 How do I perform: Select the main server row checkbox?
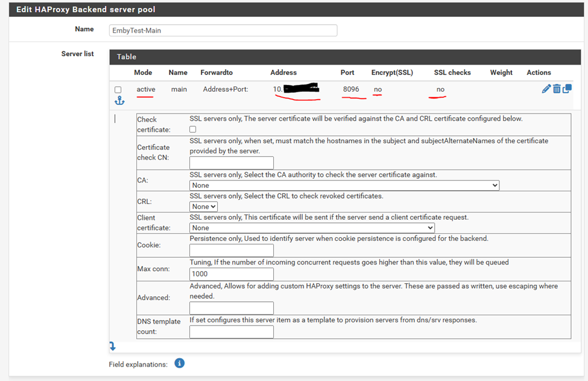(x=118, y=90)
